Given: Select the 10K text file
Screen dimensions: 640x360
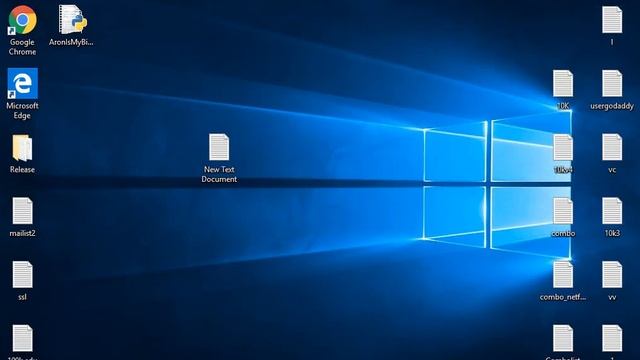Looking at the screenshot, I should tap(563, 84).
